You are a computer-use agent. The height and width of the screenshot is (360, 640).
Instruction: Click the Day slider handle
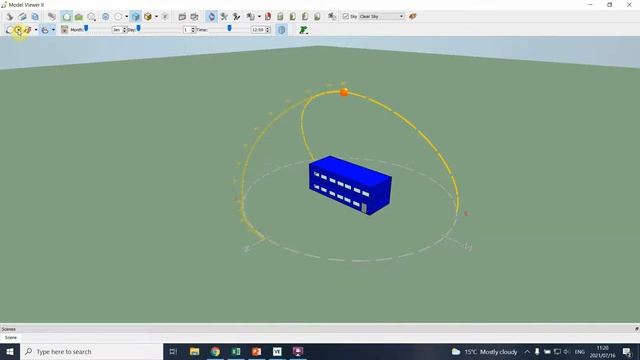coord(139,28)
